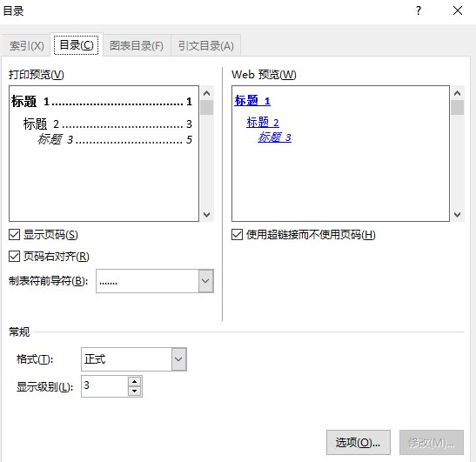Switch to the 索引 tab
476x462 pixels.
click(26, 46)
